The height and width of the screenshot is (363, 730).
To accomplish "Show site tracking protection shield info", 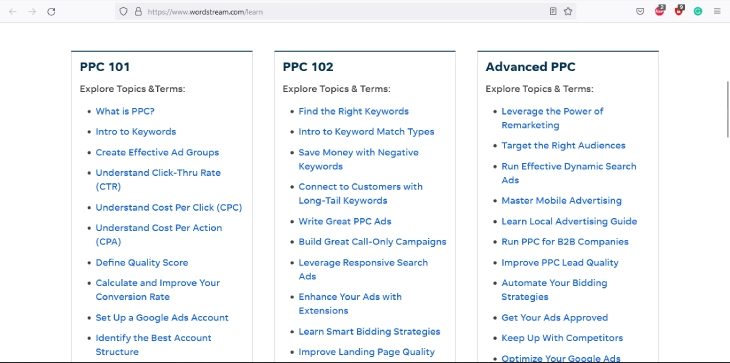I will point(123,12).
